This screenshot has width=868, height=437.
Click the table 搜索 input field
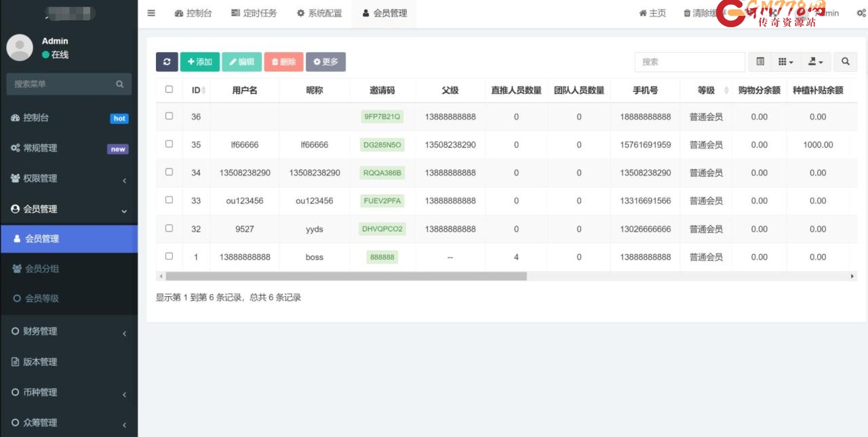click(x=689, y=62)
